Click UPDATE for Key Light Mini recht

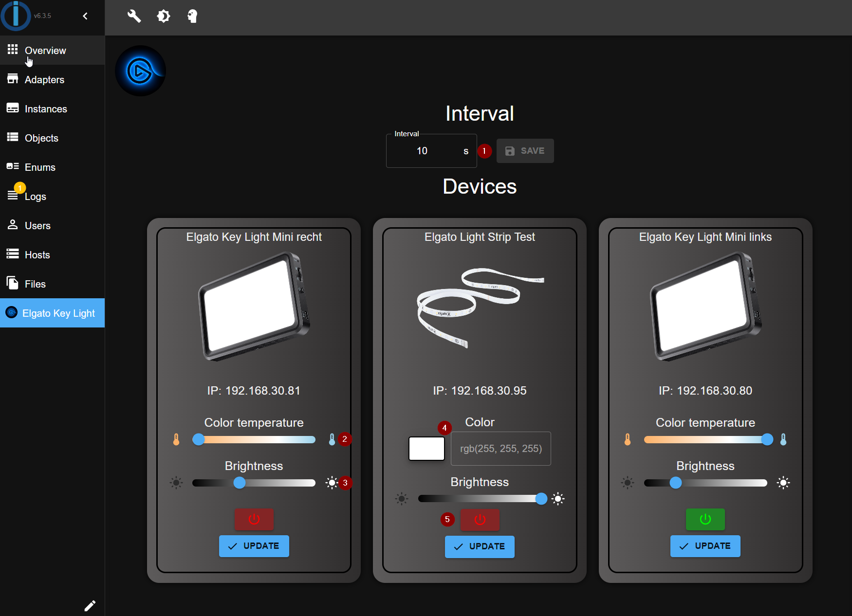(x=254, y=546)
